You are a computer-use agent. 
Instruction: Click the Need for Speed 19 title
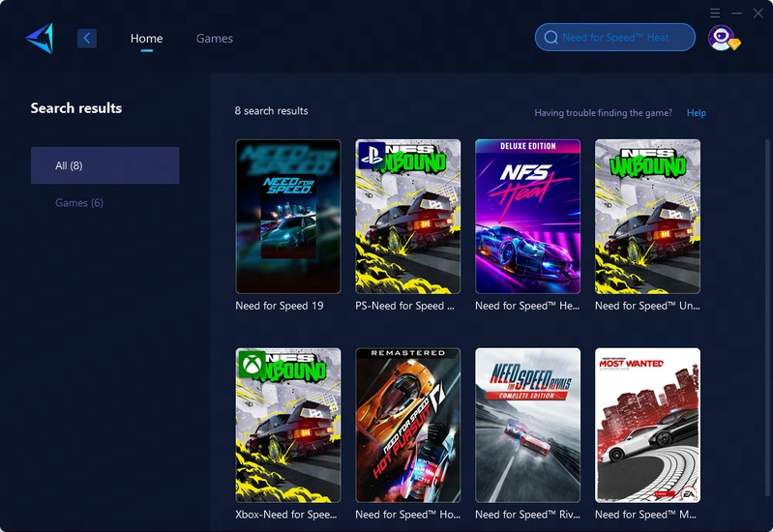coord(280,306)
